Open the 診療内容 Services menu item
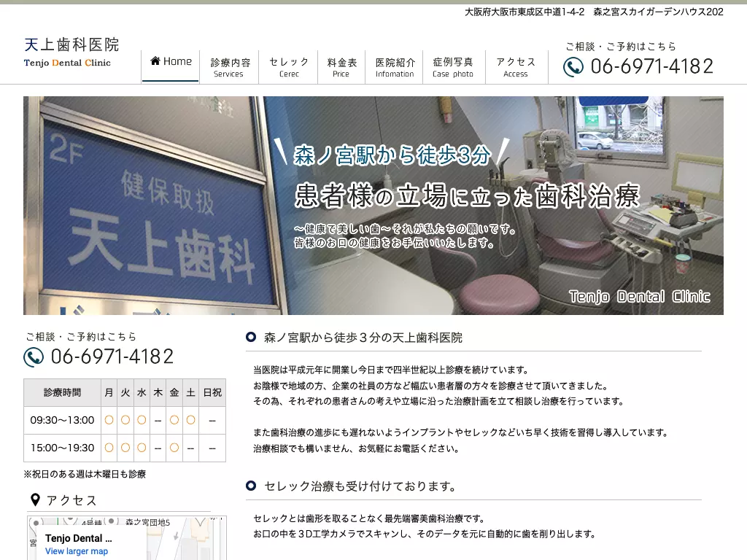This screenshot has width=747, height=560. (x=229, y=67)
